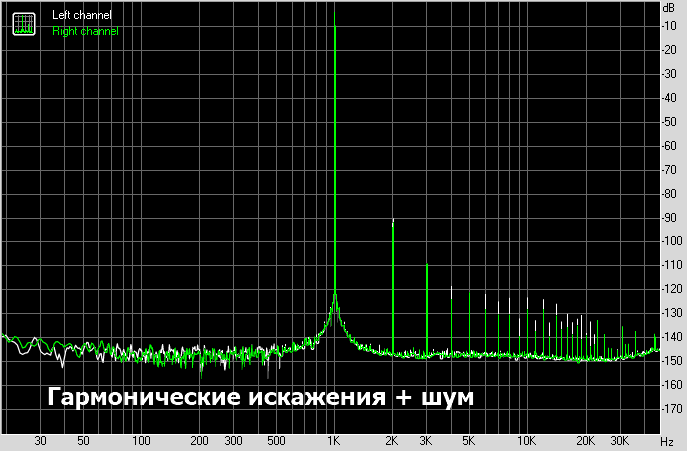Click the dB unit label

pyautogui.click(x=669, y=7)
